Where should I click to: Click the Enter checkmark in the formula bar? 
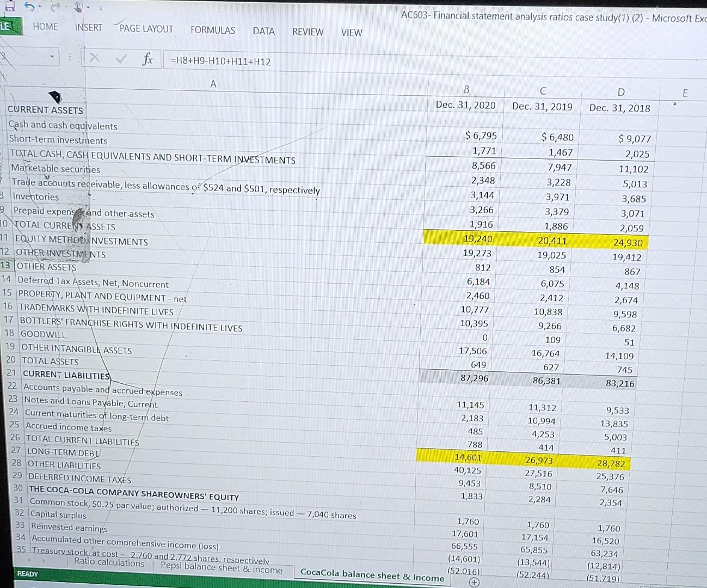[121, 59]
